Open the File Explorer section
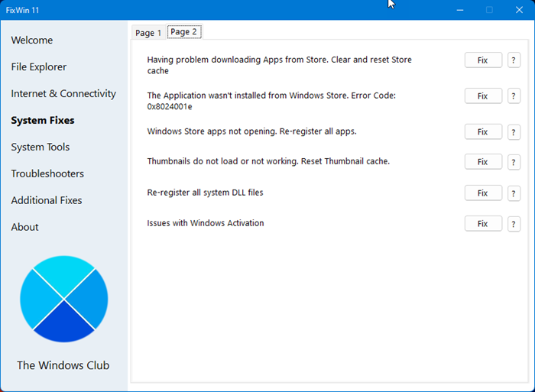This screenshot has width=535, height=392. (38, 67)
